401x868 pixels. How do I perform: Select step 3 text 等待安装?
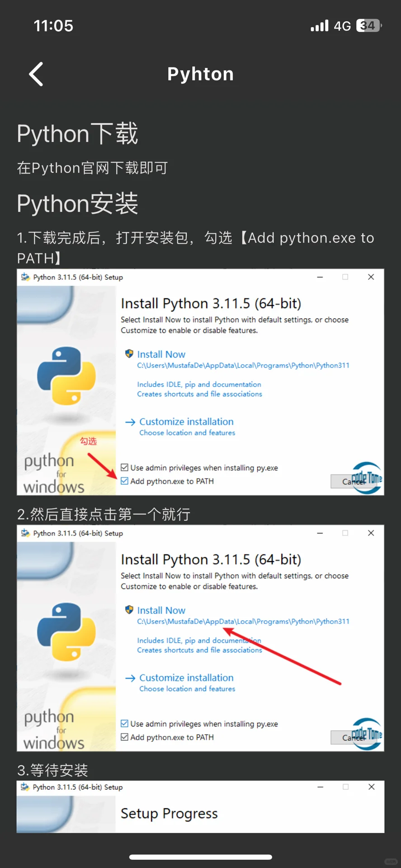52,770
